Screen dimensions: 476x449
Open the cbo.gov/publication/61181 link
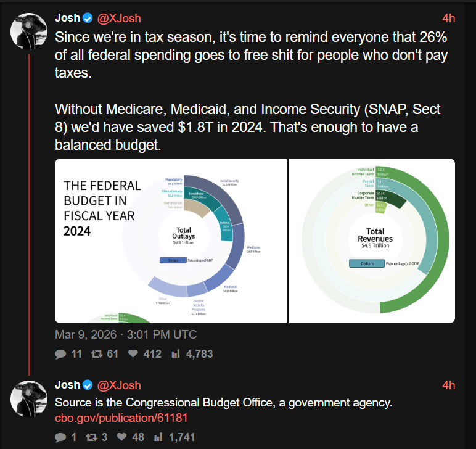121,418
